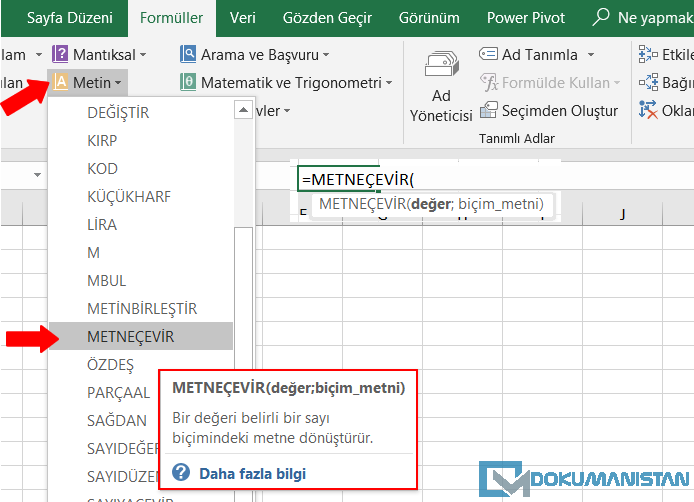Click the Ne yapmak search box text

(655, 18)
